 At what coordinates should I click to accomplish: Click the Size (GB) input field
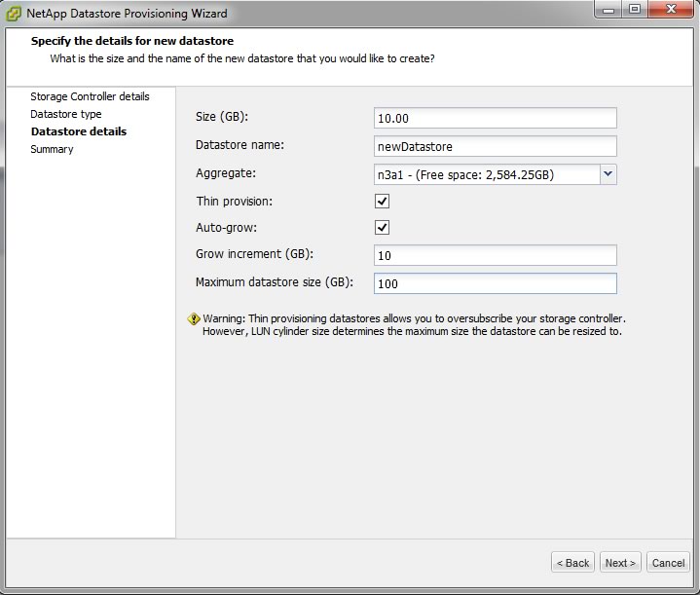(x=495, y=118)
